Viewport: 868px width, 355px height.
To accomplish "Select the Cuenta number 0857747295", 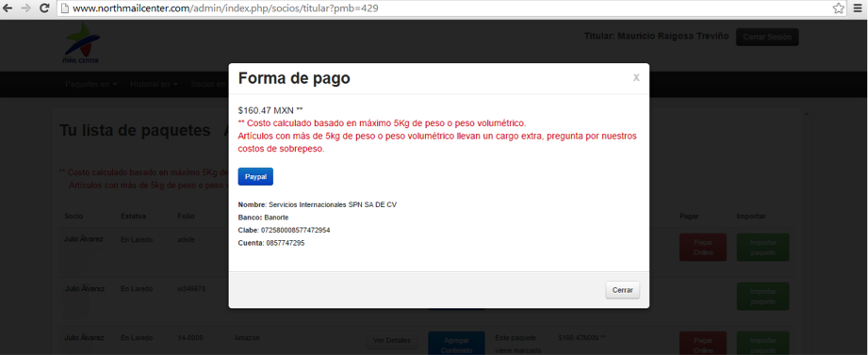I will (285, 243).
